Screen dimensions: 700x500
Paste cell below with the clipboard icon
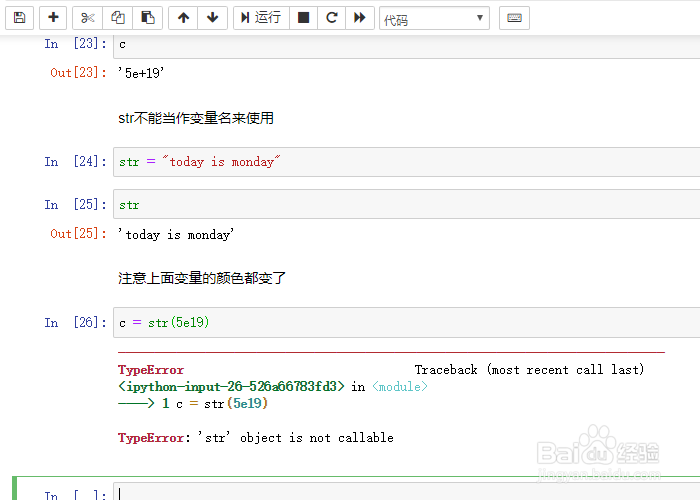tap(148, 18)
